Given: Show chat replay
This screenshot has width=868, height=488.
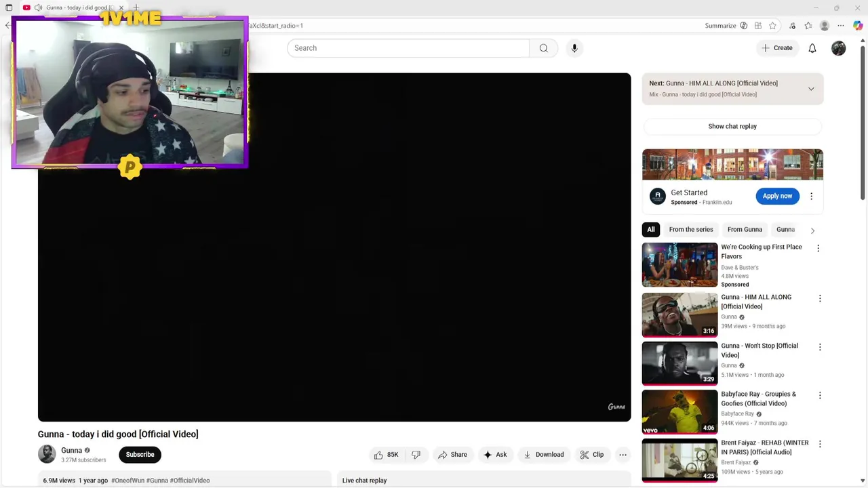Looking at the screenshot, I should pyautogui.click(x=732, y=126).
